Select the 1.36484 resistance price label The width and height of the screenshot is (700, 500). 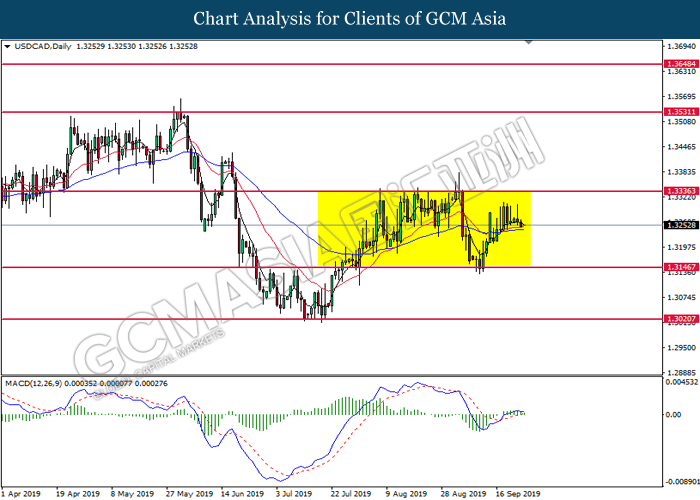tap(681, 64)
